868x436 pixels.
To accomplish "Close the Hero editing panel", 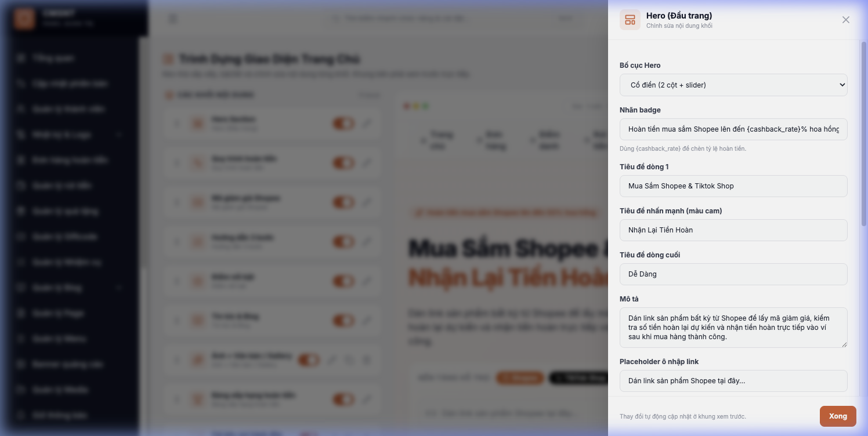I will (x=846, y=20).
